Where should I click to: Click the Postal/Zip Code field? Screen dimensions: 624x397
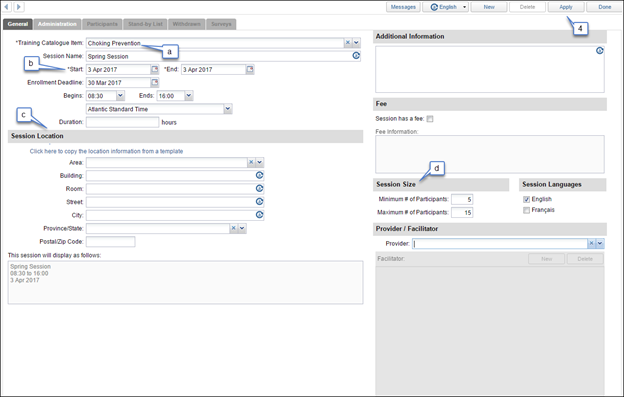pos(111,241)
